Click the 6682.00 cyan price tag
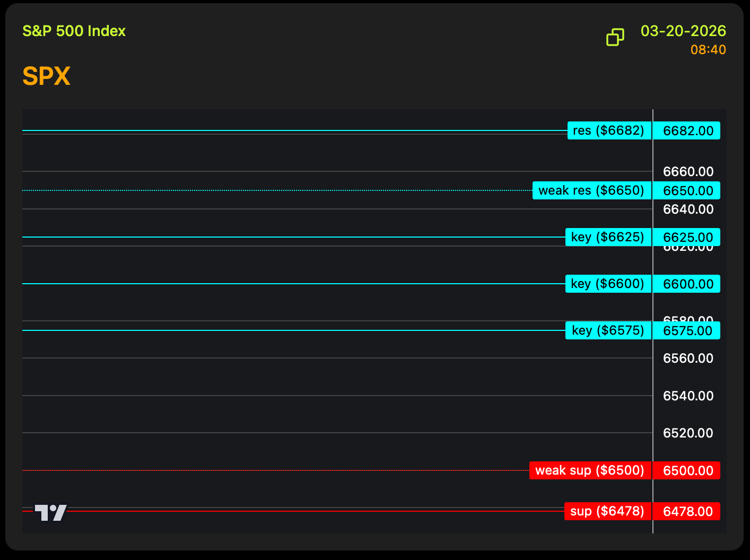The image size is (750, 560). pos(687,131)
